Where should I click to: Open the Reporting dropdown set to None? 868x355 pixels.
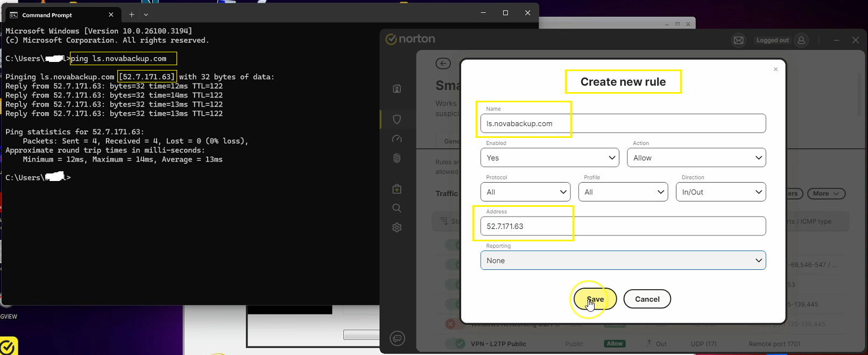click(x=623, y=260)
